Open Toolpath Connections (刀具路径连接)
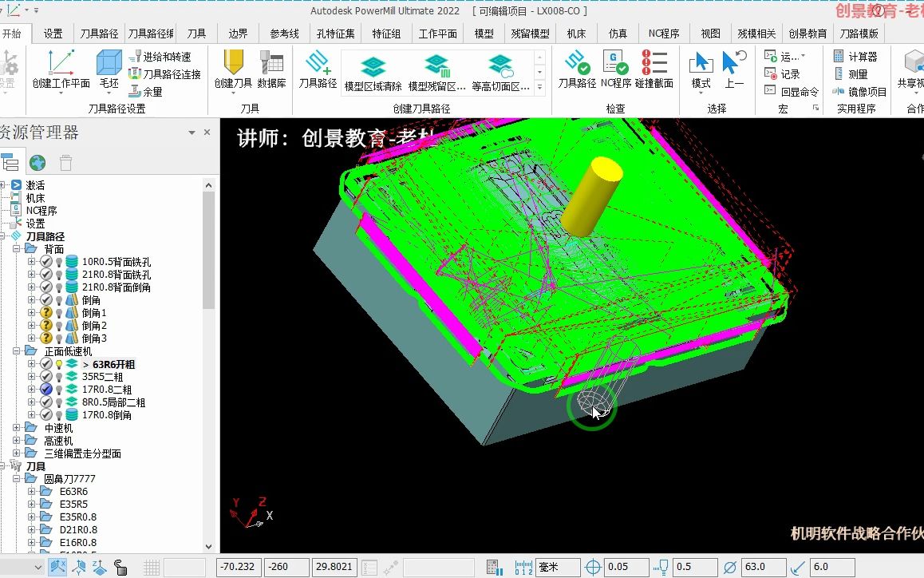The height and width of the screenshot is (578, 924). 165,74
